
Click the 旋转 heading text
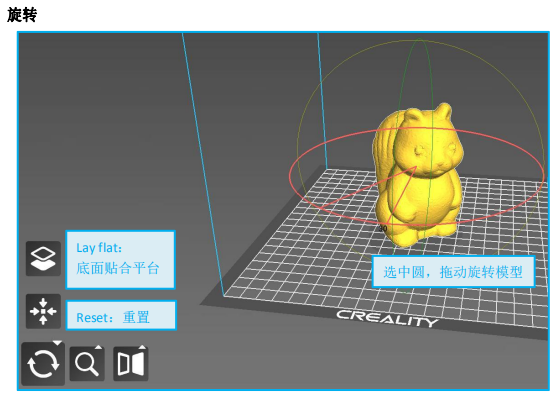pos(22,15)
